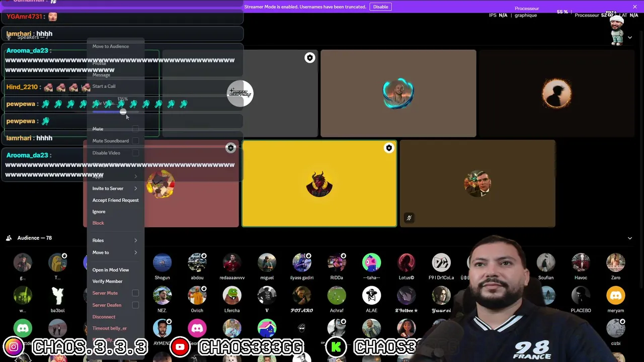
Task: Select ilyass gadiri's avatar
Action: tap(302, 262)
